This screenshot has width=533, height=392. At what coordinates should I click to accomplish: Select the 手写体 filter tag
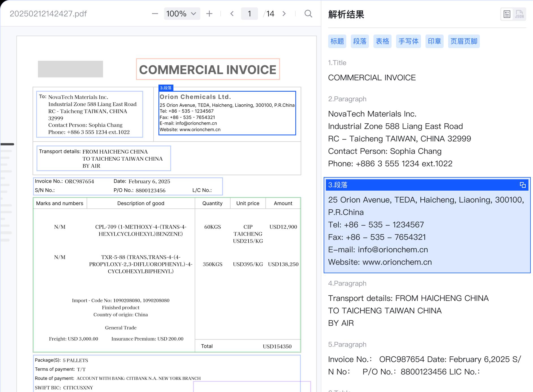click(x=408, y=41)
